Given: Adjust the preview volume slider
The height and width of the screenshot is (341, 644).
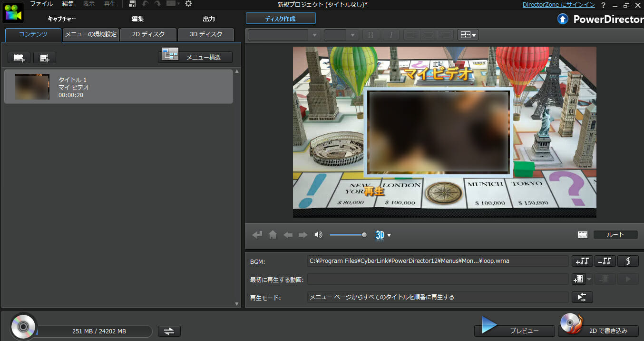Looking at the screenshot, I should click(348, 235).
